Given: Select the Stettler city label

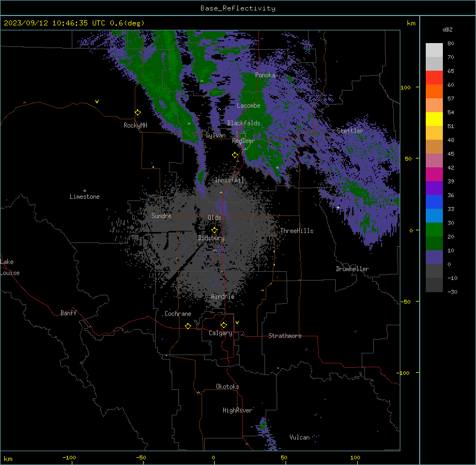Looking at the screenshot, I should (350, 131).
